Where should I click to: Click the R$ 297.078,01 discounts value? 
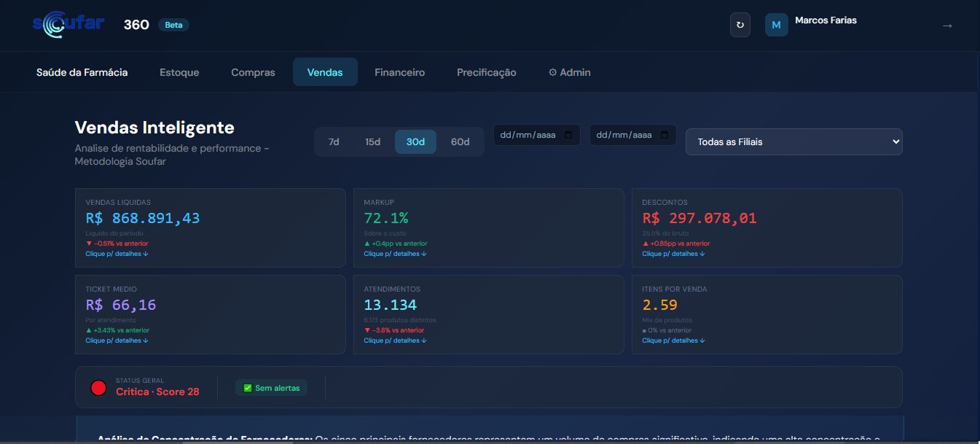click(x=699, y=218)
